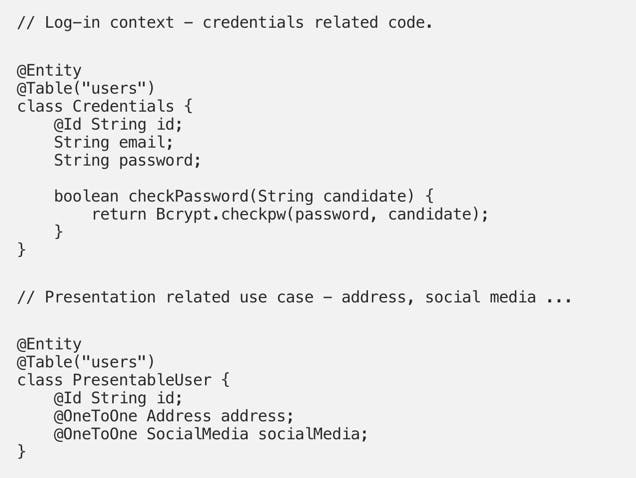Click the SocialMedia socialMedia field line
Screen dimensions: 636x478
click(x=211, y=434)
